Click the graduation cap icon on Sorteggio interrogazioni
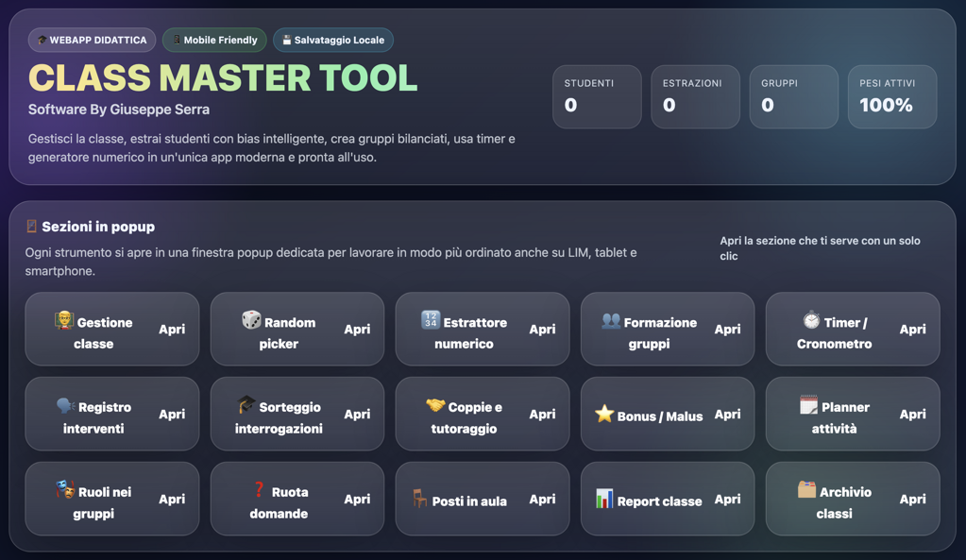The width and height of the screenshot is (966, 560). point(246,405)
